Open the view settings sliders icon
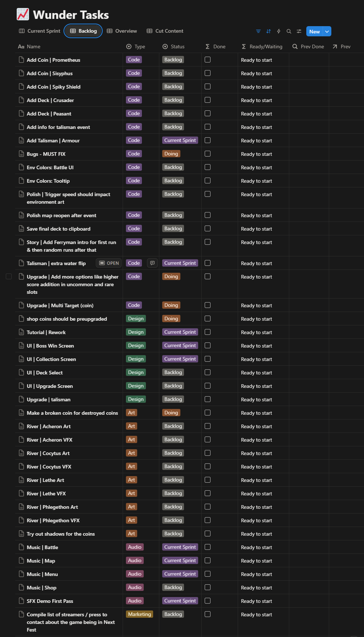Viewport: 364px width, 637px height. point(299,31)
